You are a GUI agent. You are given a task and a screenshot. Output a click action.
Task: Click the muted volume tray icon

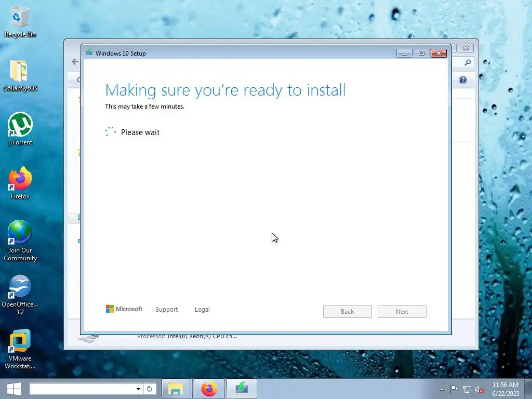click(x=479, y=390)
